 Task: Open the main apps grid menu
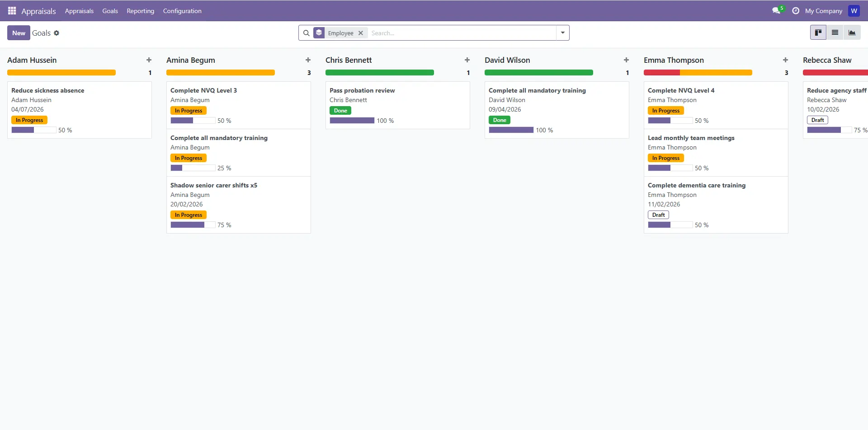(x=12, y=11)
